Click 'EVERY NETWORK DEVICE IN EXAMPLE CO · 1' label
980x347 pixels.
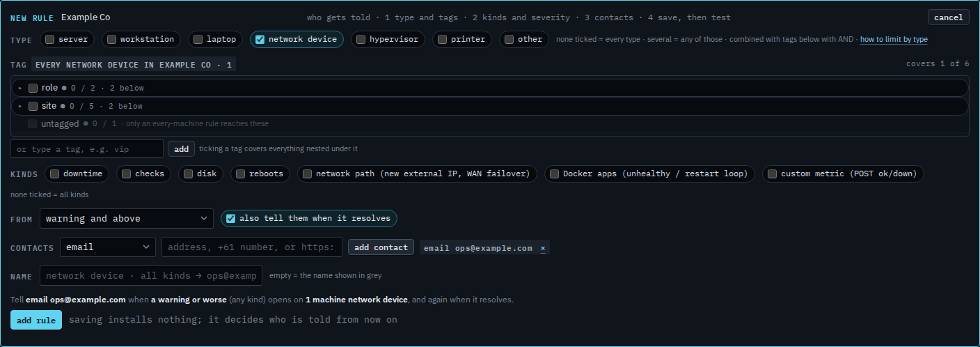[x=134, y=65]
